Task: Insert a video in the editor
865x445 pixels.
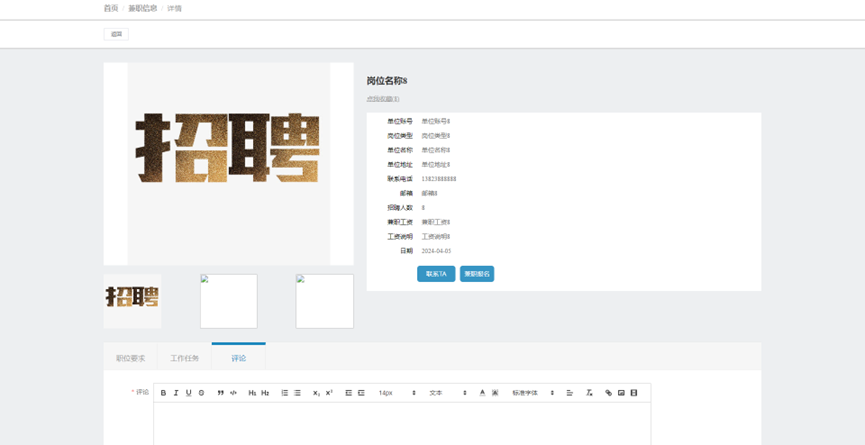Action: point(634,393)
